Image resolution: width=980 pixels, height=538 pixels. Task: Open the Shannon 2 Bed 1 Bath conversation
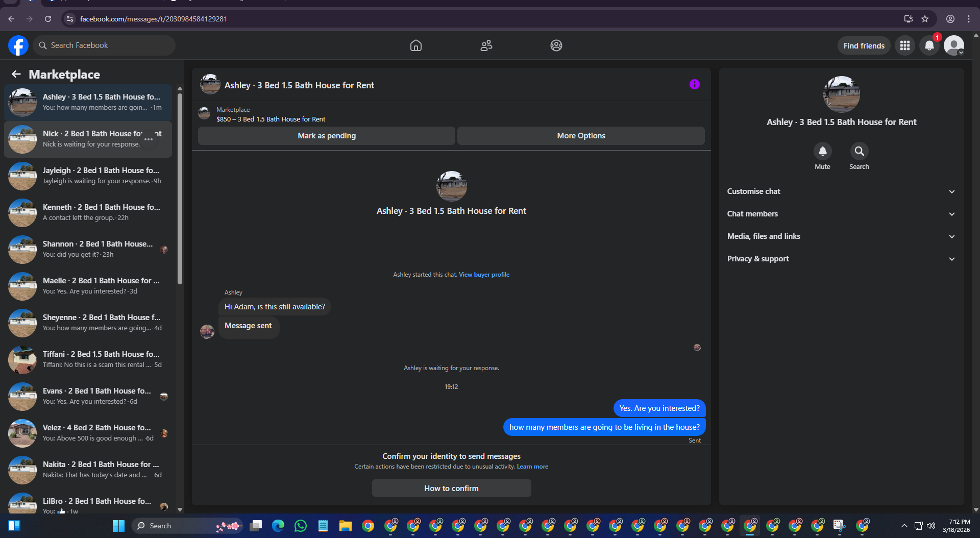point(88,249)
